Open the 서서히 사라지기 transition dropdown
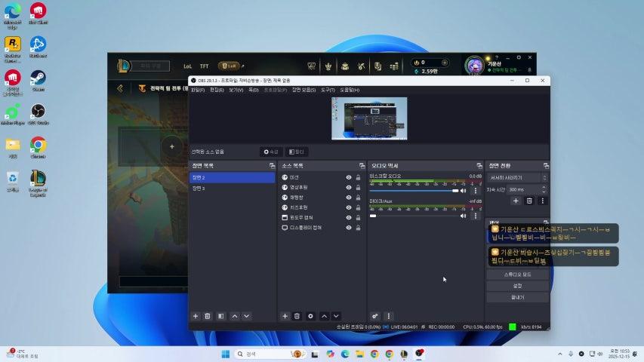 click(517, 177)
